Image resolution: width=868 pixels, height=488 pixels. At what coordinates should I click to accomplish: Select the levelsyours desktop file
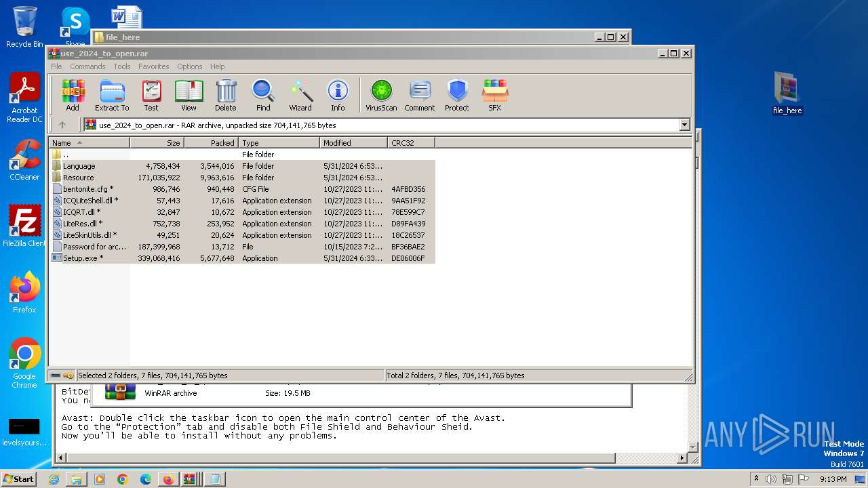pyautogui.click(x=24, y=432)
